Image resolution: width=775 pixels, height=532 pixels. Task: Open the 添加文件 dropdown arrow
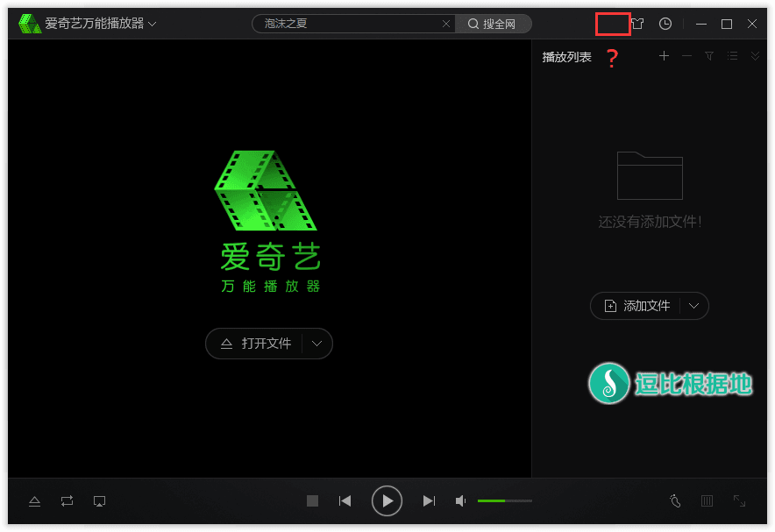click(694, 306)
